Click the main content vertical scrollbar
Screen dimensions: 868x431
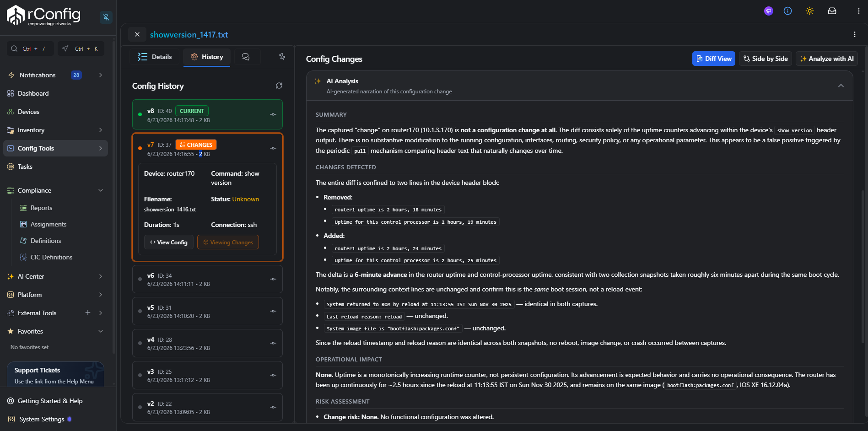coord(863,266)
